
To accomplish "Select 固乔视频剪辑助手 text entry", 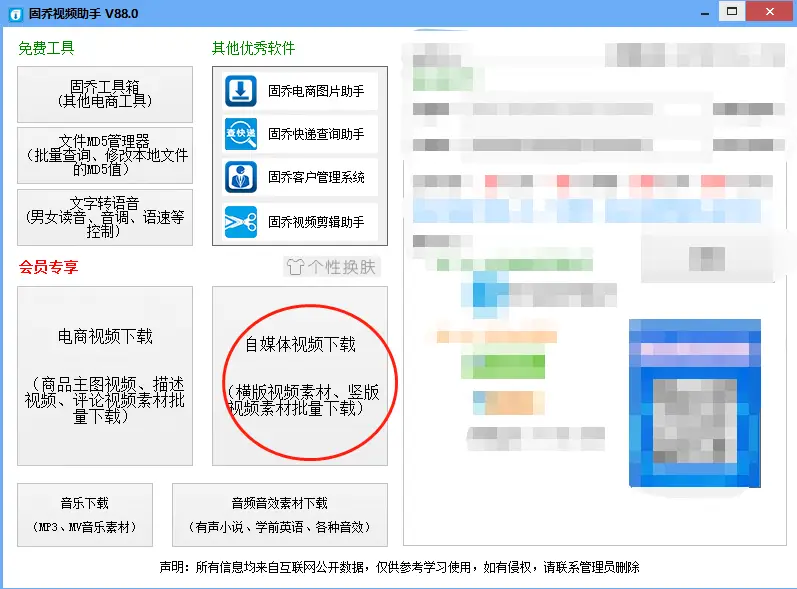I will [x=316, y=222].
